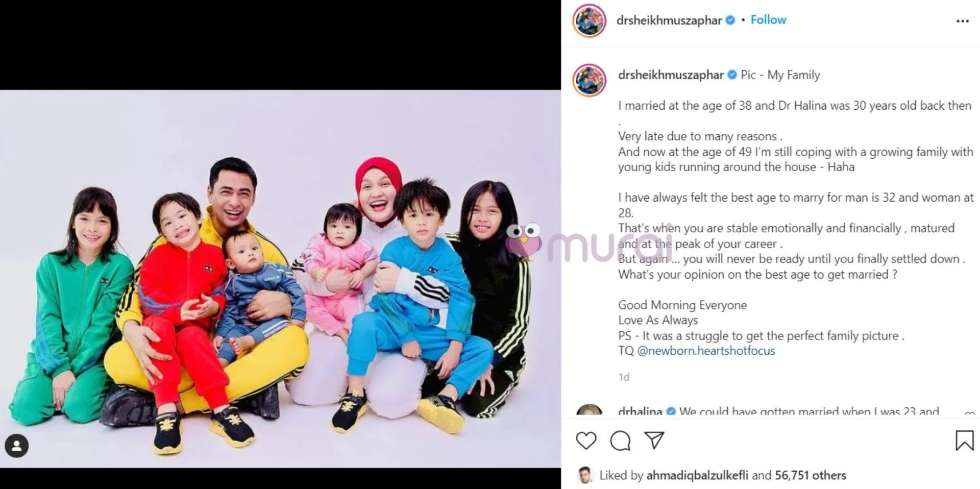The width and height of the screenshot is (980, 489).
Task: Click the family photo
Action: pyautogui.click(x=280, y=279)
